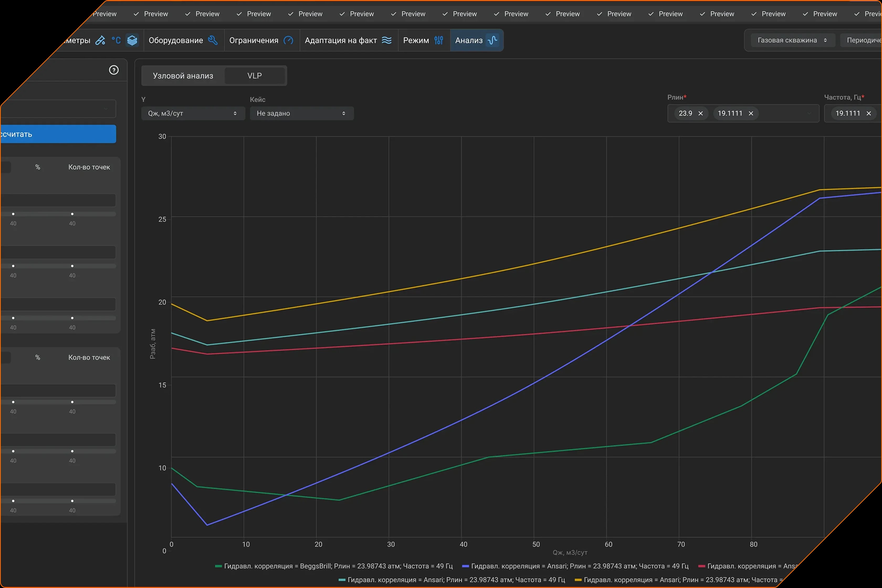Toggle the blue Ansari legend entry
This screenshot has height=588, width=882.
575,566
